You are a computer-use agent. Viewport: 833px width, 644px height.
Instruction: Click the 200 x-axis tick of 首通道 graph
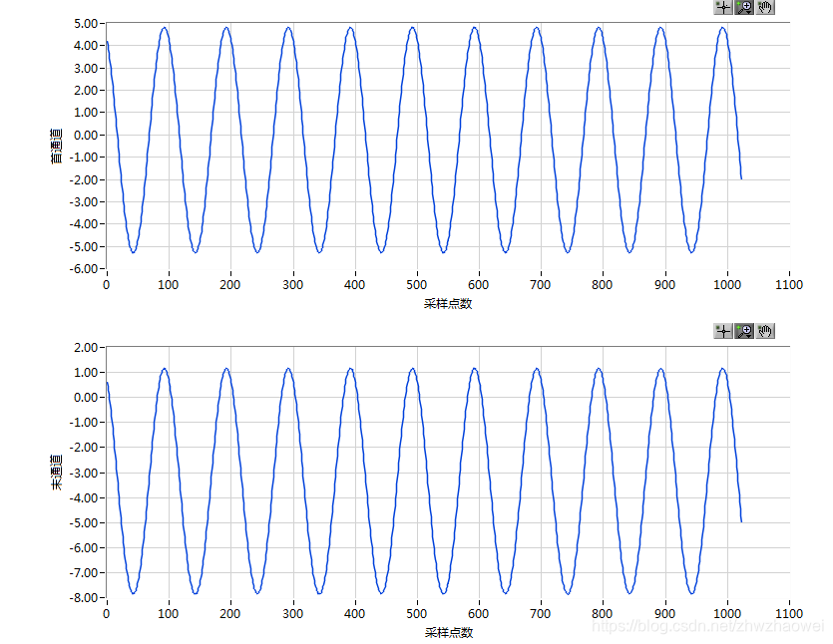pos(230,284)
